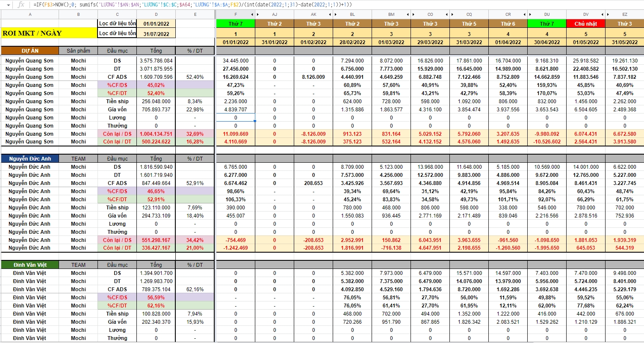
Task: Click the cell showing 551.298.167
Action: [x=156, y=240]
